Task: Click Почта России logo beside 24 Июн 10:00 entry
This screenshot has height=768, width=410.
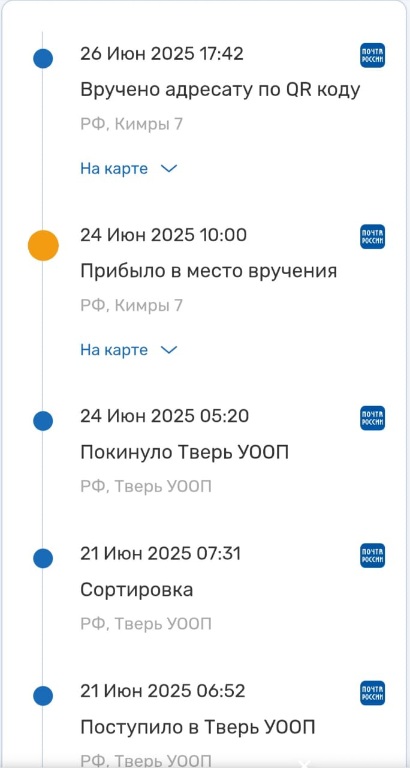Action: pos(372,237)
